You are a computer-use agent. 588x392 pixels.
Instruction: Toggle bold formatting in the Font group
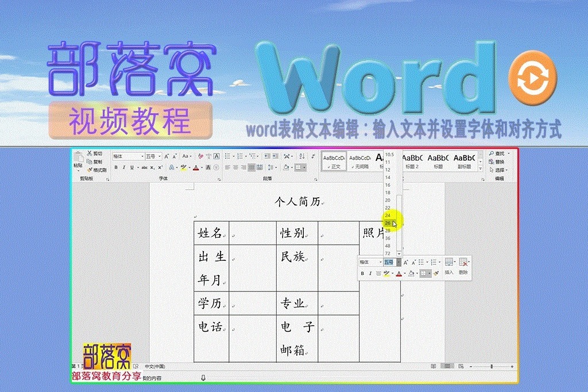coord(116,167)
